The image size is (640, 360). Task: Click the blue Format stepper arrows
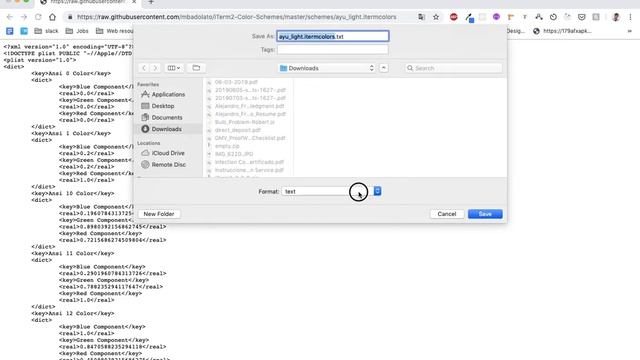[x=378, y=191]
